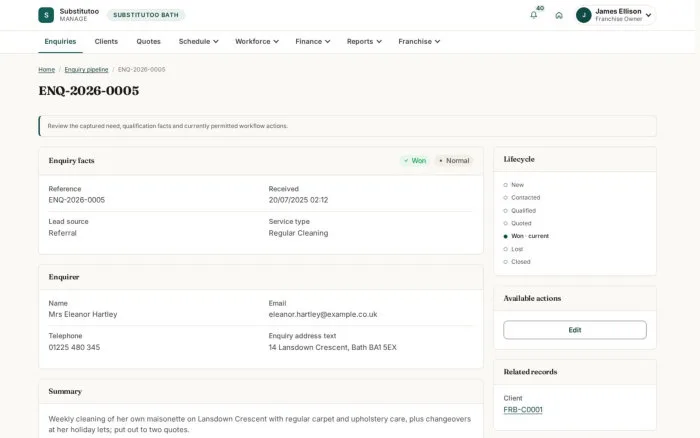The width and height of the screenshot is (700, 438).
Task: Click the home icon in the header
Action: 559,15
